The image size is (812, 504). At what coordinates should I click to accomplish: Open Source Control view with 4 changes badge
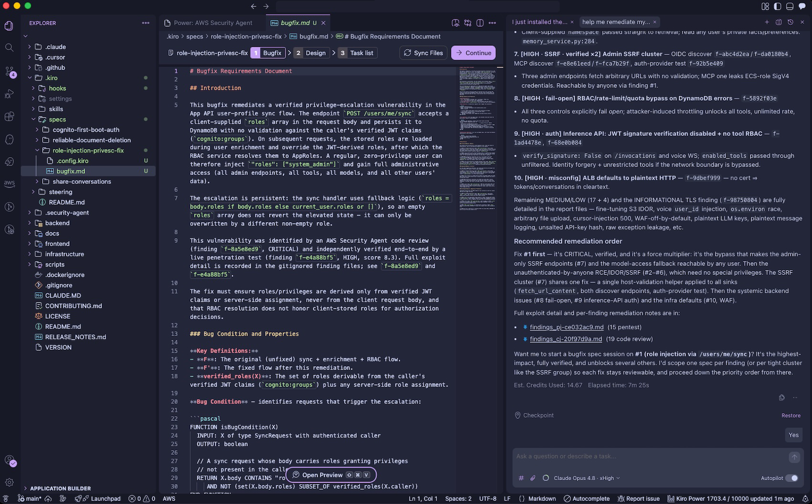point(9,71)
